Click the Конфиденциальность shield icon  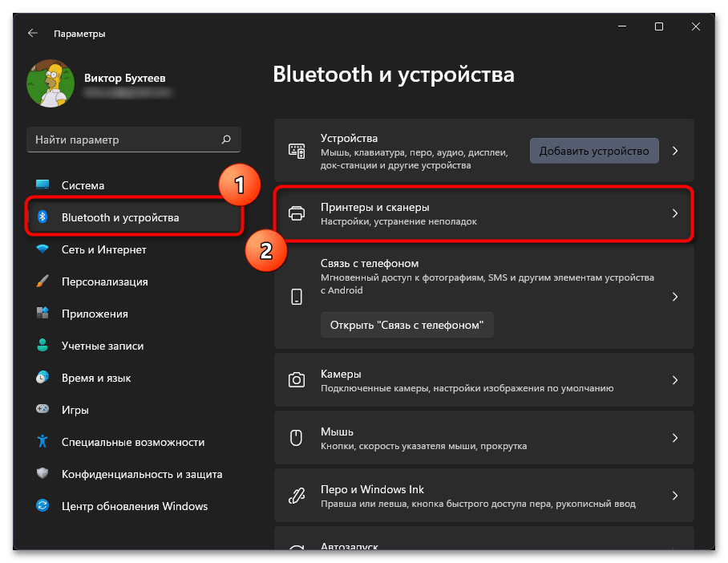[42, 473]
